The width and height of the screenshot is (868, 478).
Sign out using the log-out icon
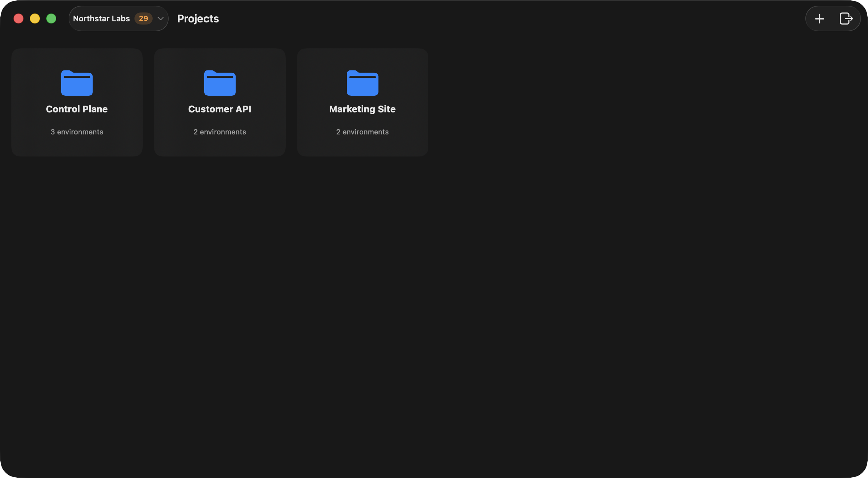(x=846, y=18)
